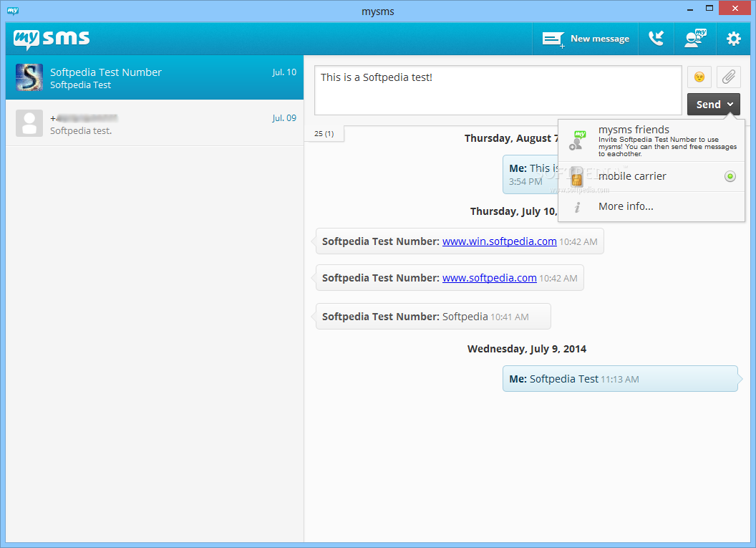Click Softpedia Test Number avatar thumbnail
Viewport: 756px width, 548px height.
[x=29, y=77]
